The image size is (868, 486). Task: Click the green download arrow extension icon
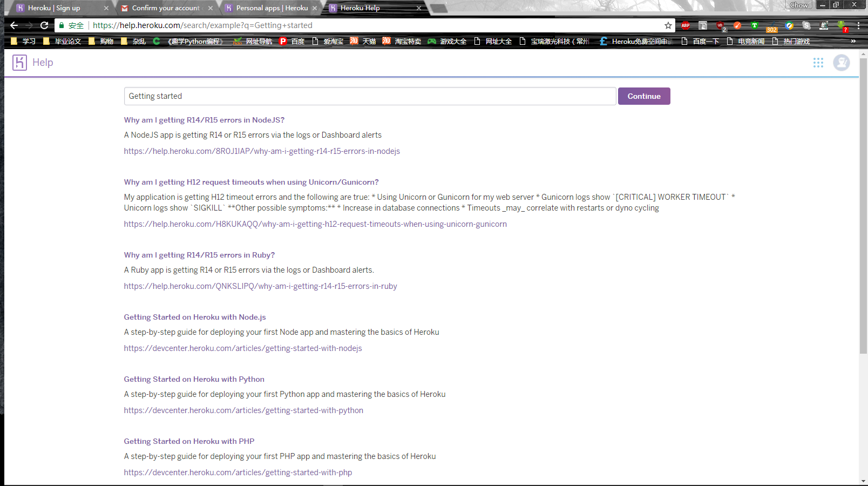[840, 24]
